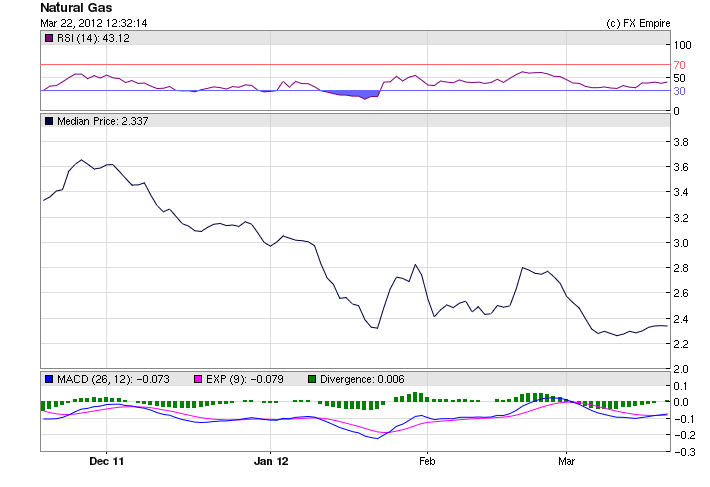This screenshot has height=487, width=710.
Task: Click the purple RSI legend swatch
Action: click(49, 38)
